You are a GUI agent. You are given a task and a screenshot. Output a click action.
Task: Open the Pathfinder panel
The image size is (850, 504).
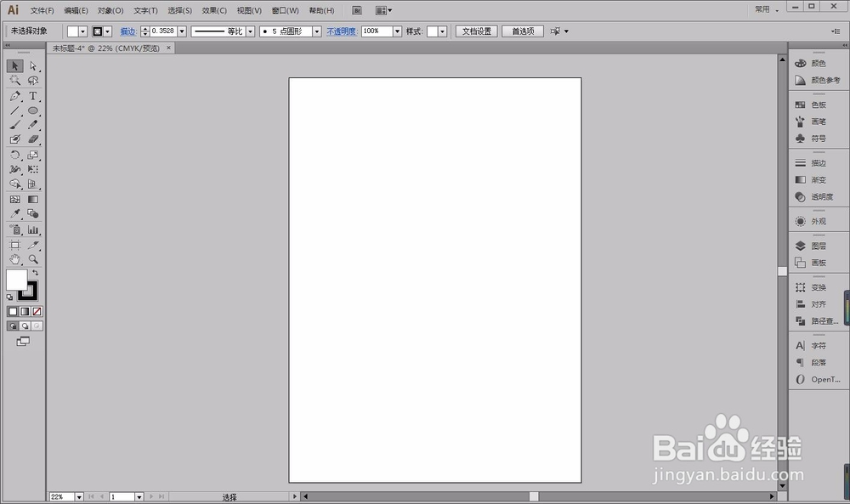point(819,321)
